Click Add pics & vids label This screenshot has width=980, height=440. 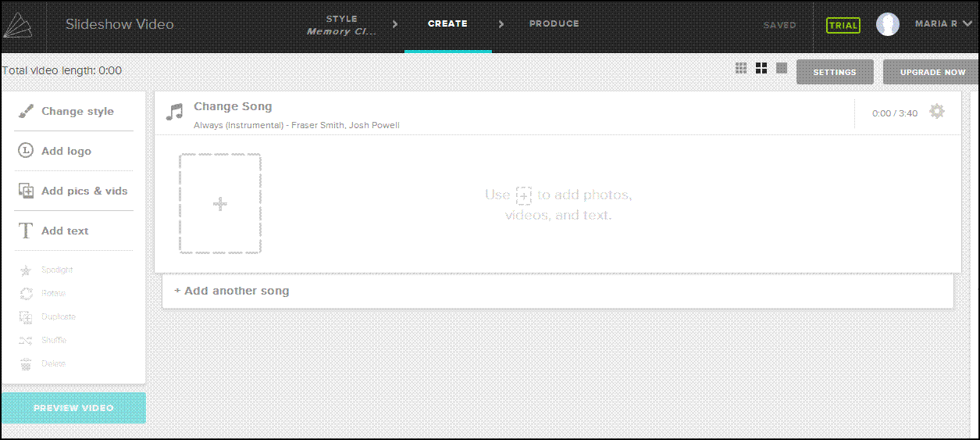click(84, 191)
